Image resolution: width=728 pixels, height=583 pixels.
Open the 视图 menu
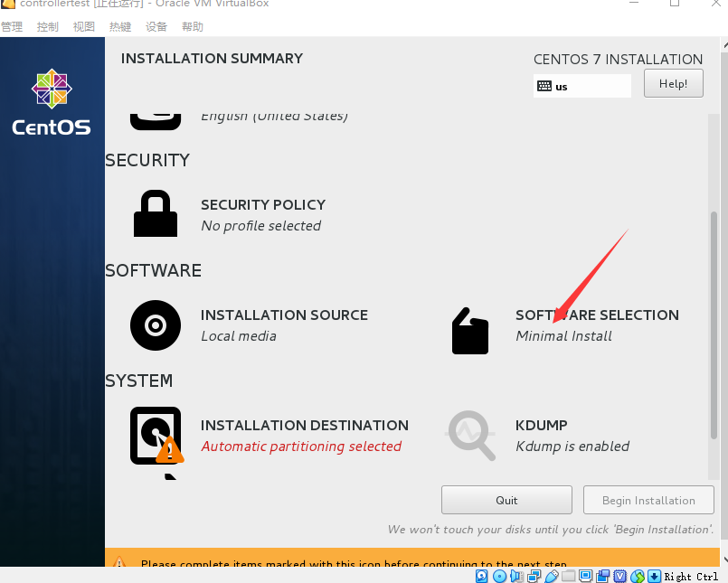84,26
